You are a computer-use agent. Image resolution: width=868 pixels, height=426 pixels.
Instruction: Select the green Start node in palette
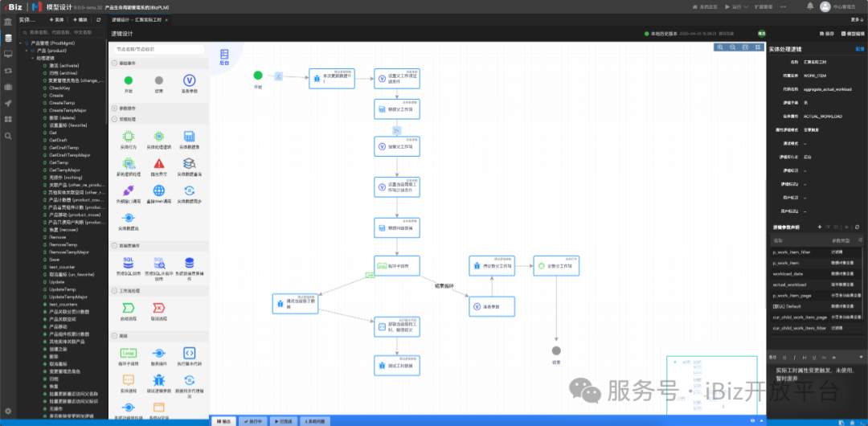pos(129,80)
